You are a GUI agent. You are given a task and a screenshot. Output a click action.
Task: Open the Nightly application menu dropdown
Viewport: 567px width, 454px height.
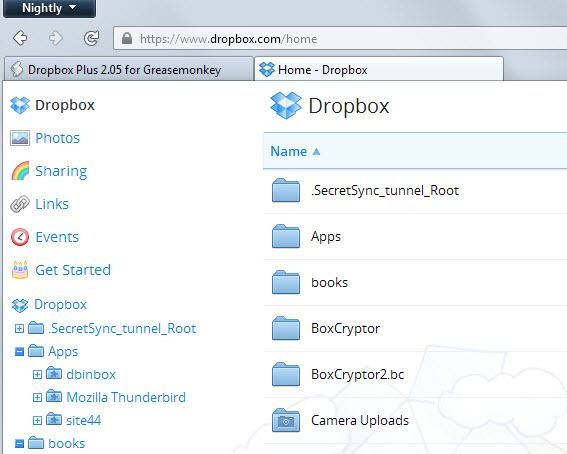point(50,8)
